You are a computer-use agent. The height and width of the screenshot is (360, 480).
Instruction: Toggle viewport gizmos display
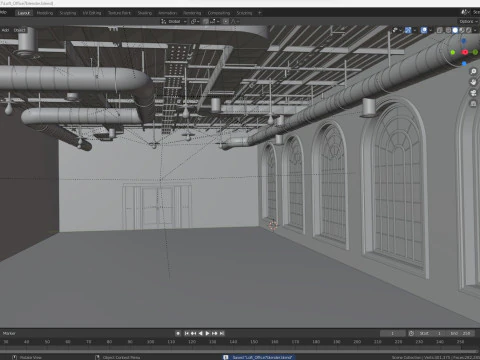tap(408, 30)
